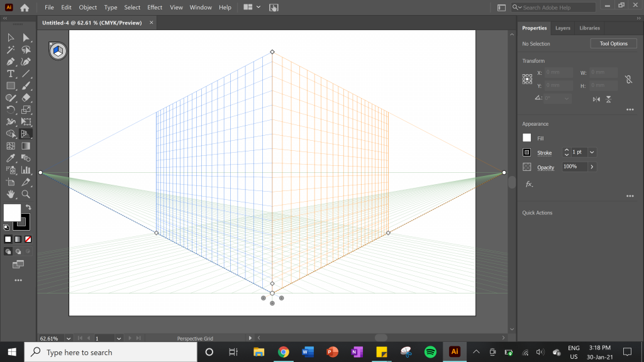Select the Column Graph tool
The height and width of the screenshot is (362, 644).
[x=26, y=170]
